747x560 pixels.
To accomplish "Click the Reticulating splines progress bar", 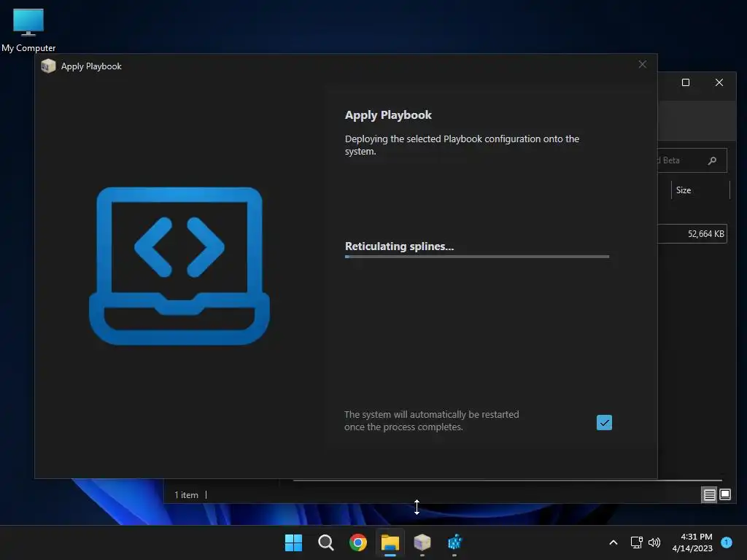I will click(x=477, y=257).
